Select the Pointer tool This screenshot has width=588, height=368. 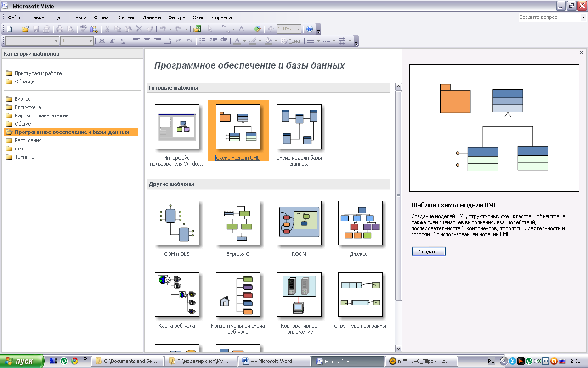(x=210, y=29)
